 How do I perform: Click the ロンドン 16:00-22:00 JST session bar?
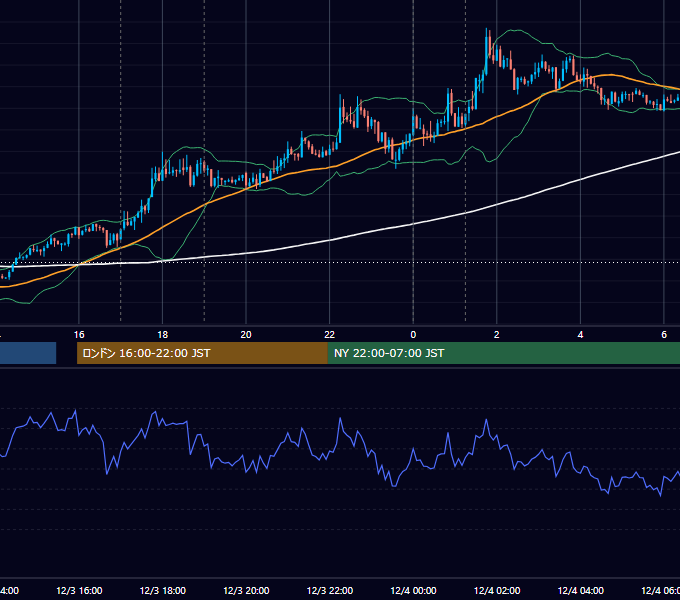click(202, 353)
